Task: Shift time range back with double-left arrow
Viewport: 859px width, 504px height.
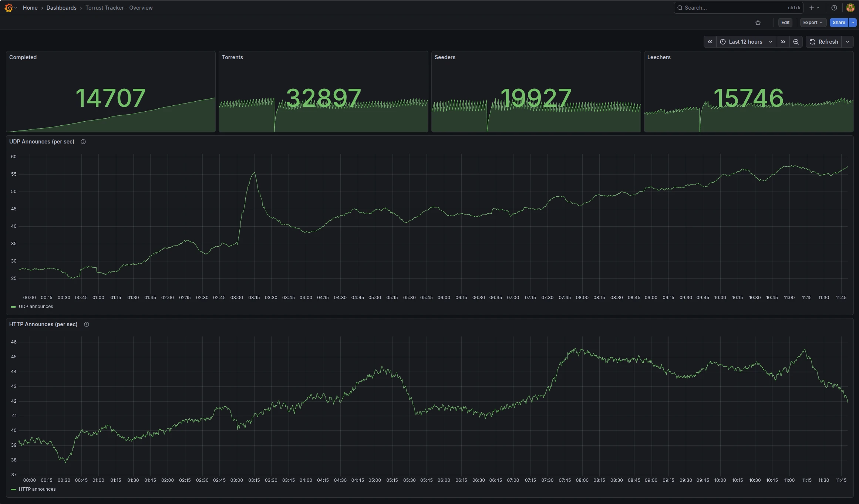Action: coord(710,41)
